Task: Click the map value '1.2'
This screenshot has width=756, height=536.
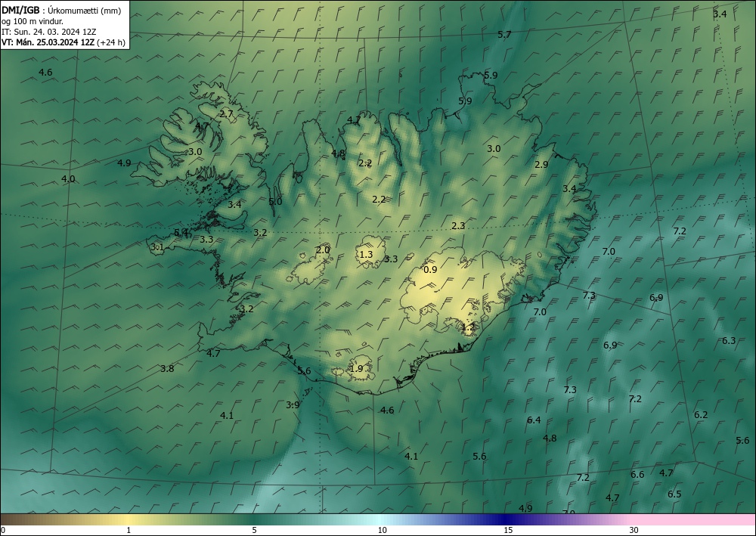Action: coord(468,327)
